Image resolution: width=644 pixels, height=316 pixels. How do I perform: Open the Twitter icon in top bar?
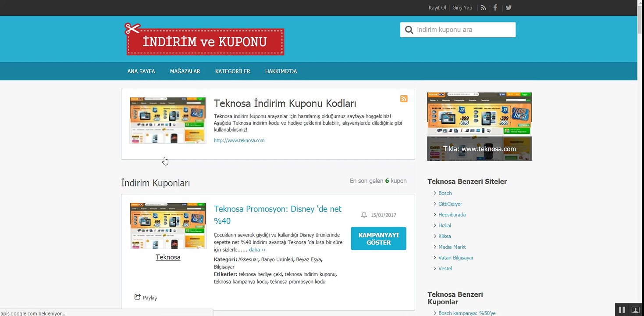click(x=509, y=7)
